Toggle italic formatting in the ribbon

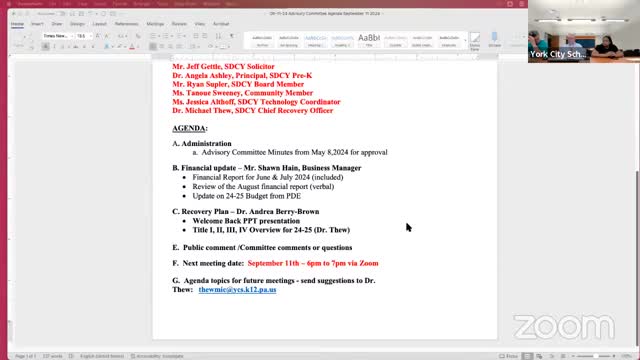tap(54, 47)
